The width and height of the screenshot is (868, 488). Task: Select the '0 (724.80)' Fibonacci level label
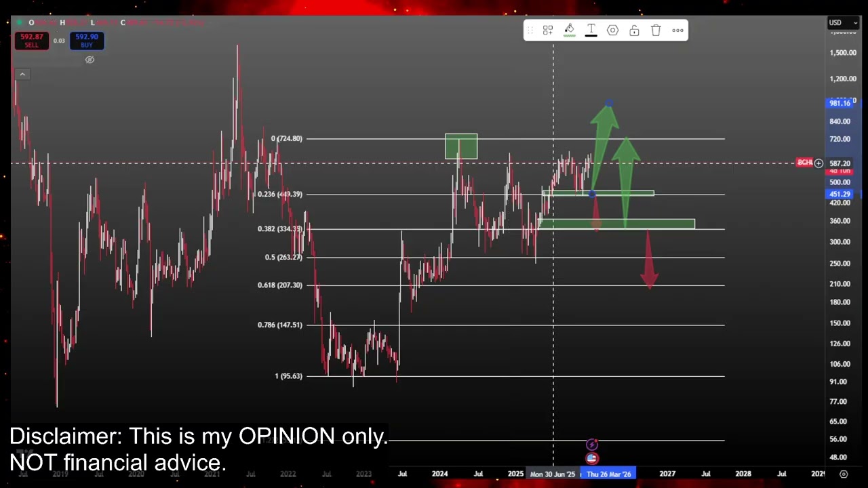[x=286, y=139]
